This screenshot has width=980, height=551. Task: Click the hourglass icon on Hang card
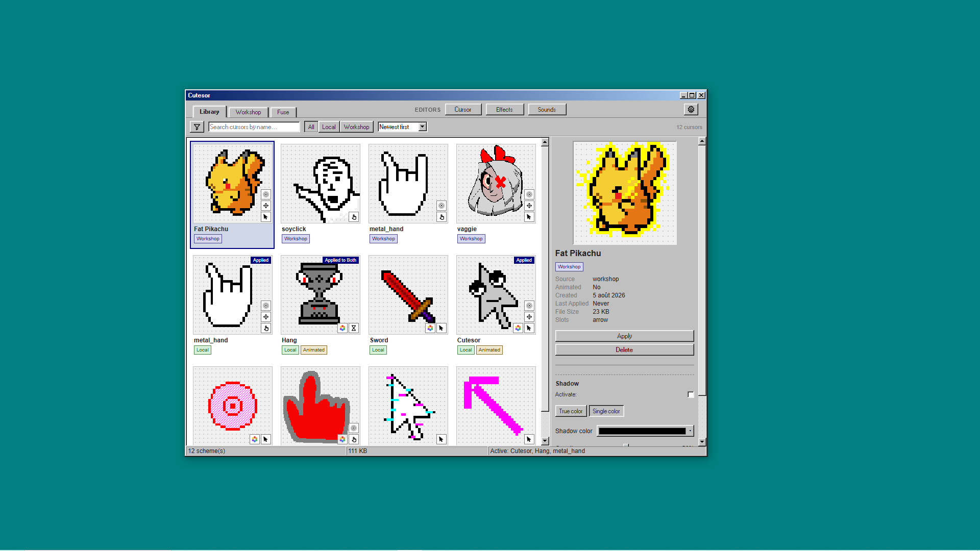pyautogui.click(x=354, y=328)
